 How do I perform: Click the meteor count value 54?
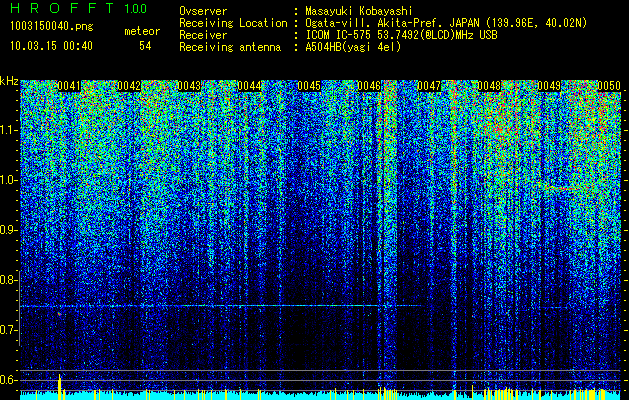pyautogui.click(x=145, y=46)
